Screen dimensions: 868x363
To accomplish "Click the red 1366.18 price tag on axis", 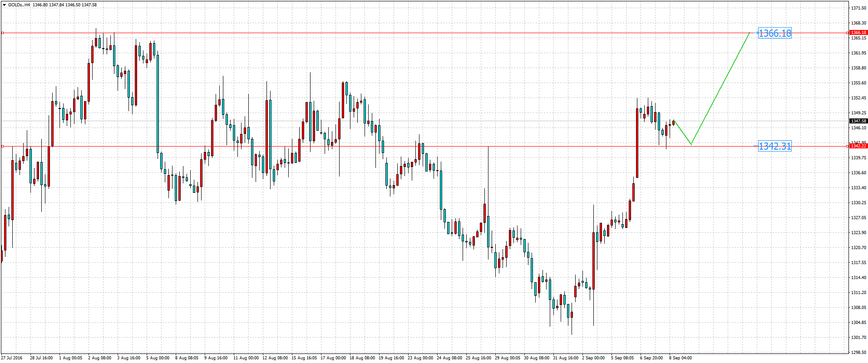I will click(x=858, y=33).
